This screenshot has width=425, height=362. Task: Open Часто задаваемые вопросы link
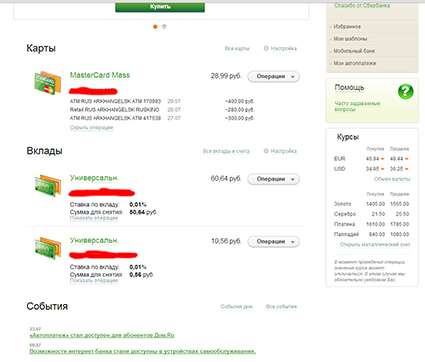click(357, 106)
